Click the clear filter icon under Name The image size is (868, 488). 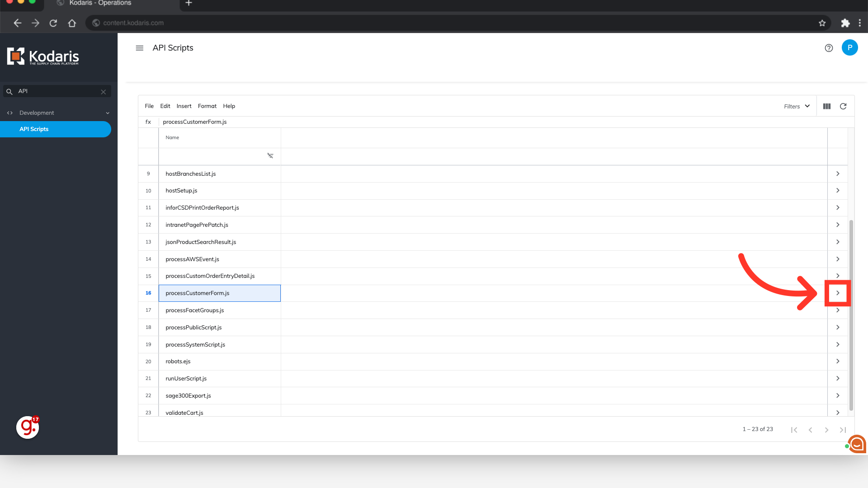270,156
